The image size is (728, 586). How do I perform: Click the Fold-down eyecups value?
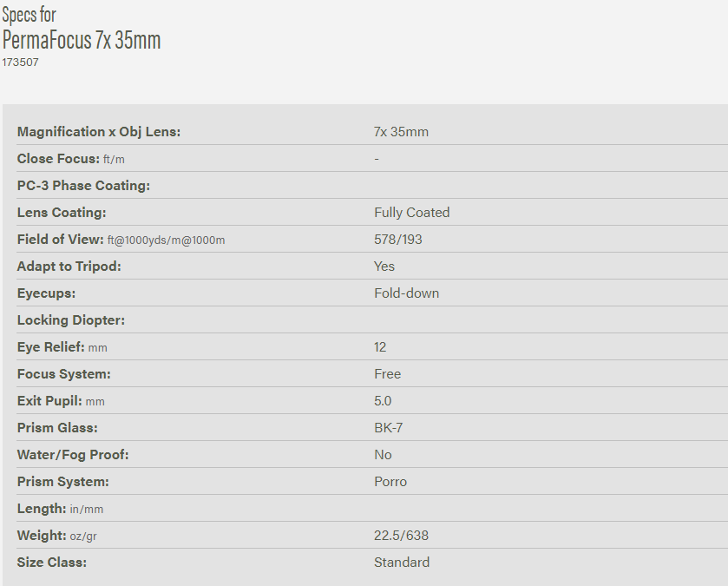406,293
